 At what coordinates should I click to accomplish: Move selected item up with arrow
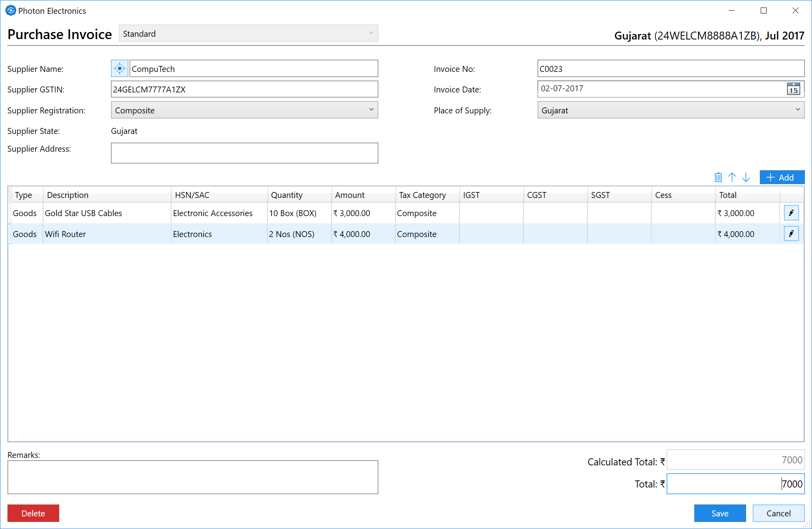[732, 177]
